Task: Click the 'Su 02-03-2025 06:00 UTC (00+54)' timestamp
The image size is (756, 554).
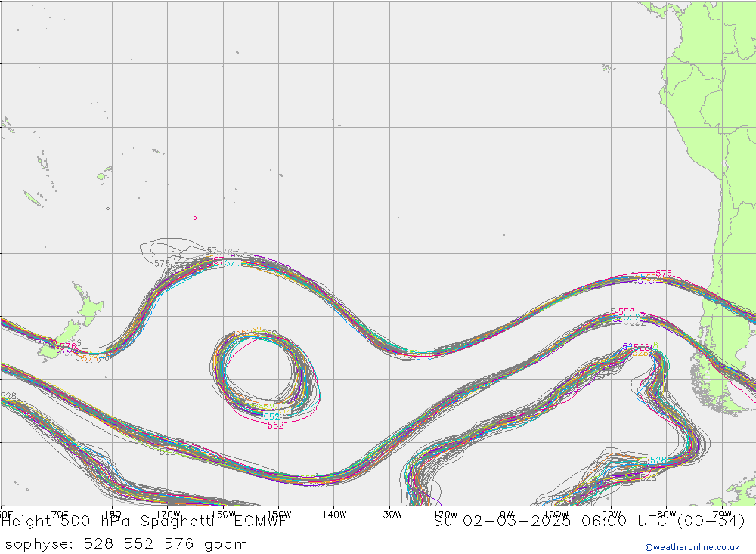Action: click(x=590, y=522)
